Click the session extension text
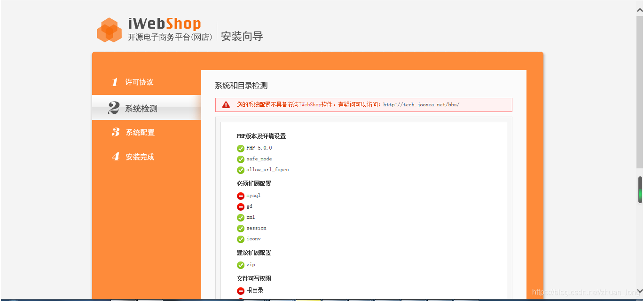Viewport: 644px width, 301px height. tap(256, 228)
